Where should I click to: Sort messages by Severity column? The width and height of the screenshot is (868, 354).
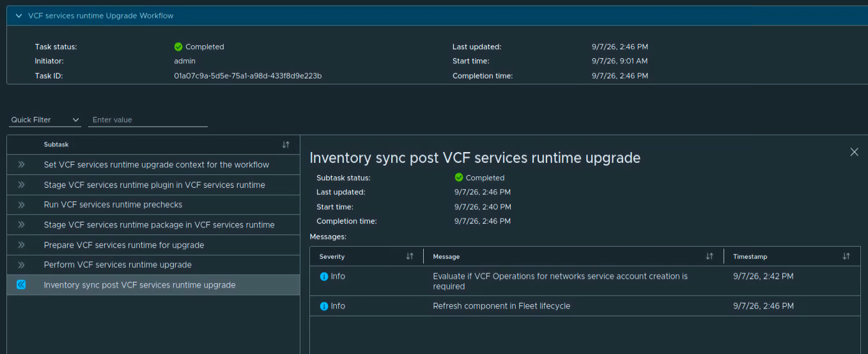tap(410, 256)
